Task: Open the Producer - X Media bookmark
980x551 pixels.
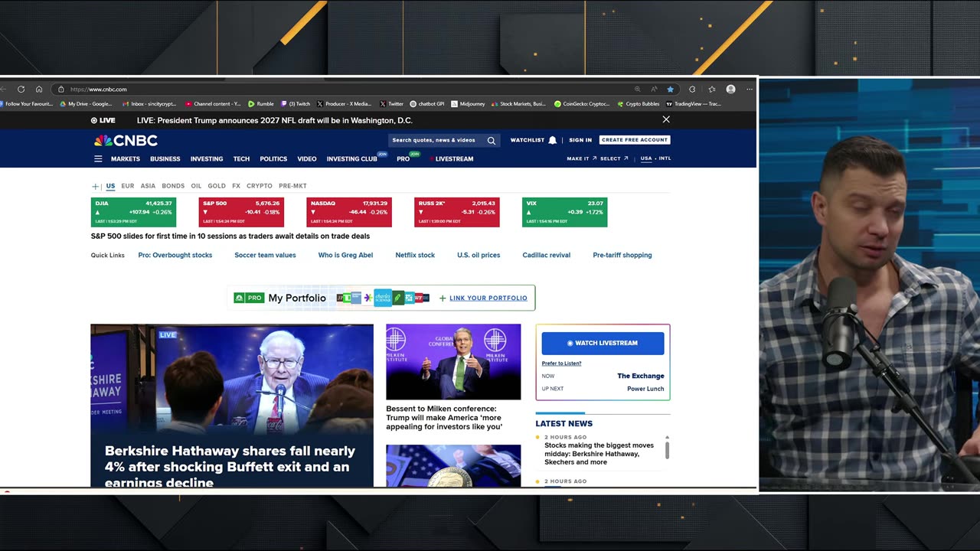Action: point(344,104)
